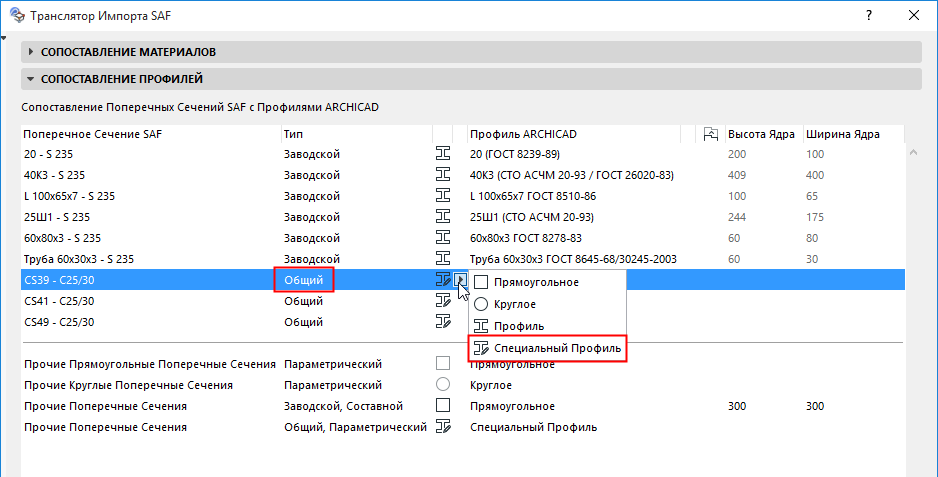Click the Труба 60x30x3 ГОСТ 8645-68/30245-2003 cell
The width and height of the screenshot is (938, 477).
[x=573, y=259]
